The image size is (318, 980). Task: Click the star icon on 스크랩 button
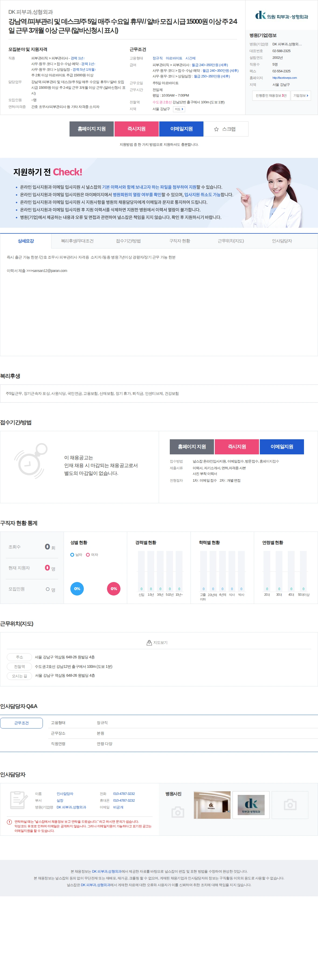click(216, 129)
